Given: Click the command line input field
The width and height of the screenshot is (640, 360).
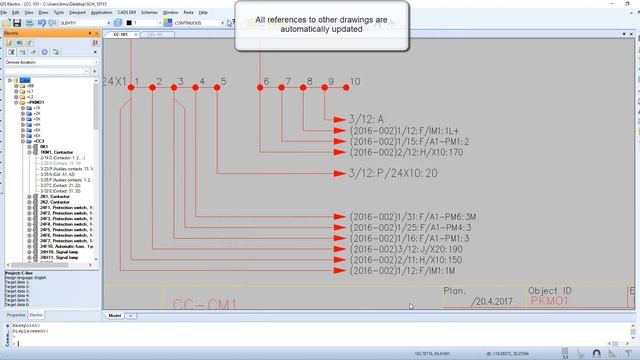Looking at the screenshot, I should (x=310, y=343).
